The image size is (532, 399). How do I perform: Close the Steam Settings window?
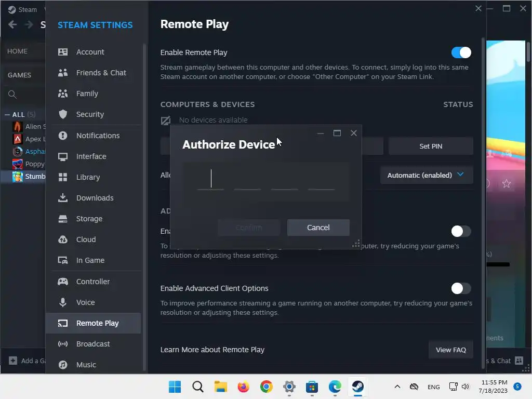[478, 8]
